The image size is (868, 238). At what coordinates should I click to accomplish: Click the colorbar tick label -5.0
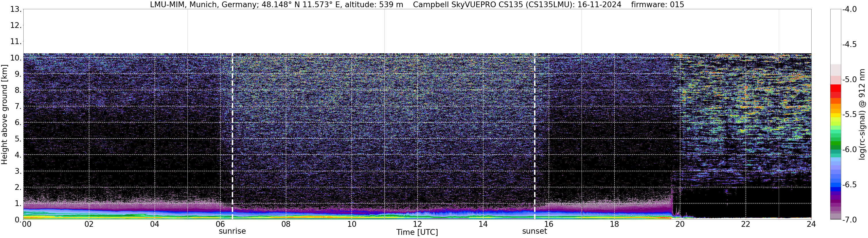coord(850,80)
